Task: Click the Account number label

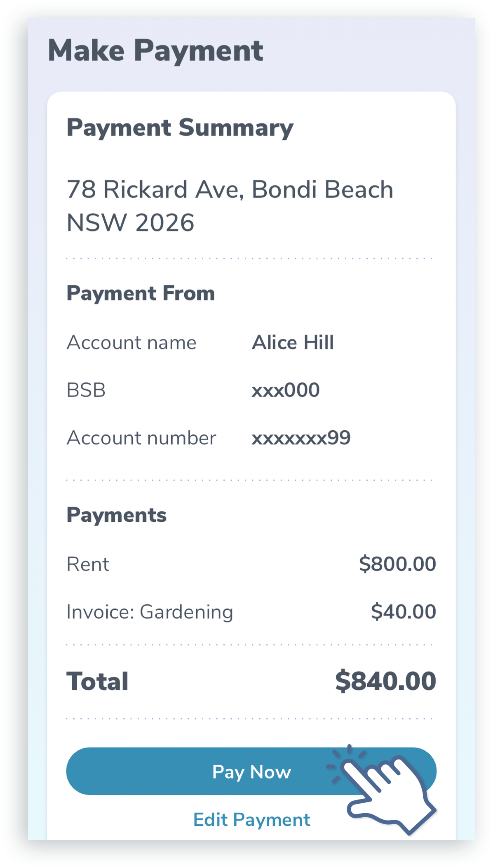Action: tap(142, 437)
